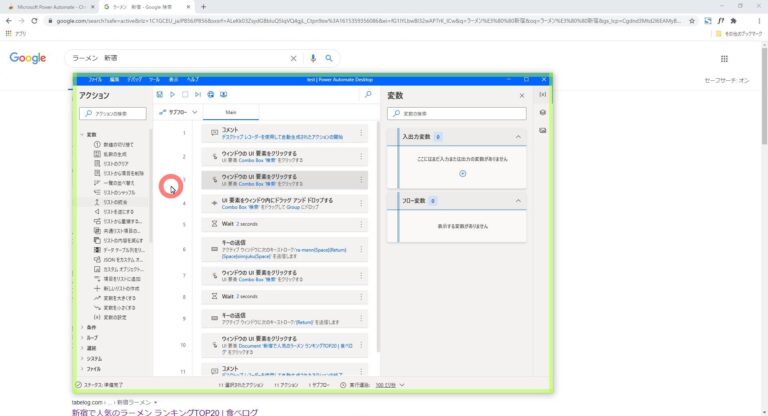Open more options for action row 4 drag-and-drop
This screenshot has height=416, width=768.
point(361,203)
